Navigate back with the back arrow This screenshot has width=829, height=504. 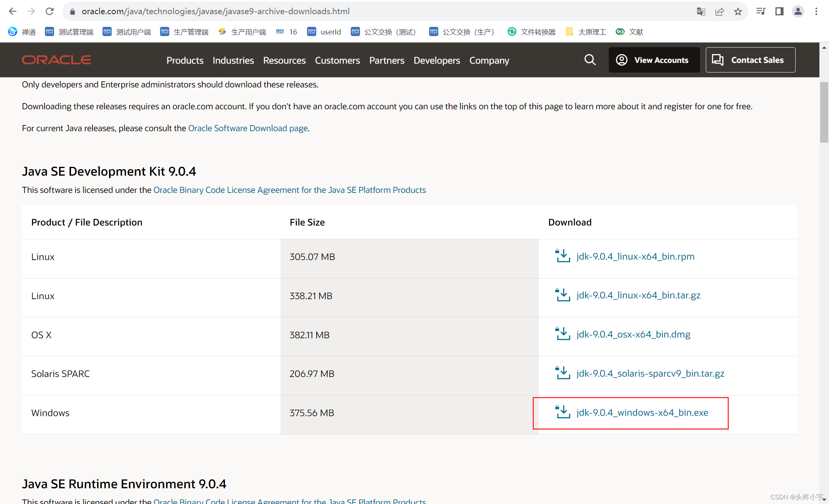(x=12, y=11)
